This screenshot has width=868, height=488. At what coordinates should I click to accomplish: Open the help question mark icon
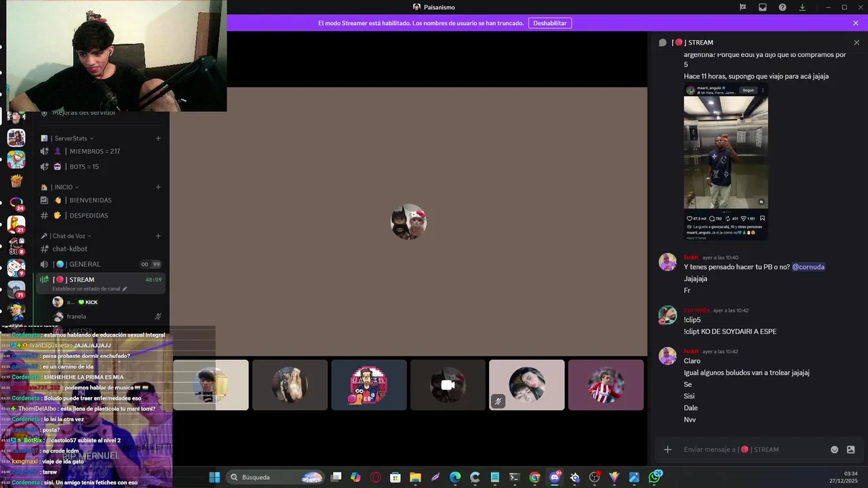pyautogui.click(x=783, y=7)
